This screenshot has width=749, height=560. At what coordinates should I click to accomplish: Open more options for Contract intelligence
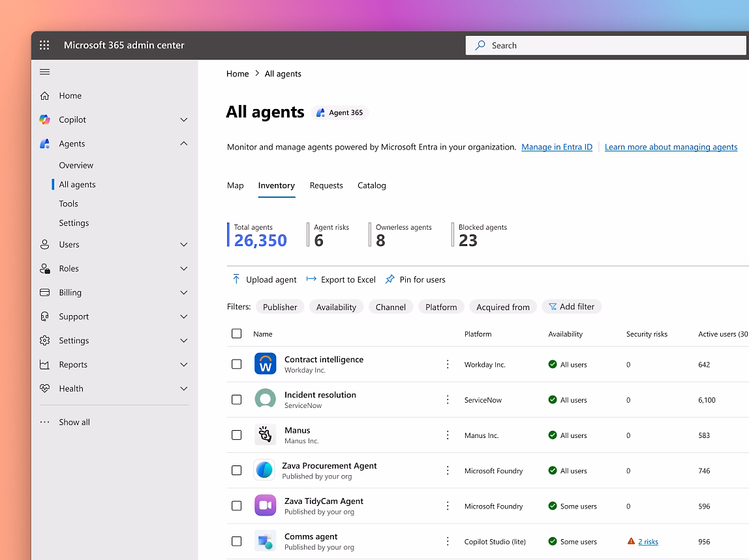(x=448, y=364)
